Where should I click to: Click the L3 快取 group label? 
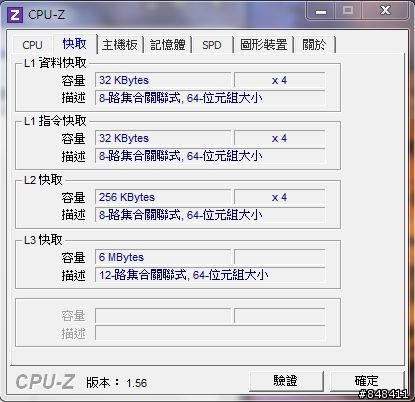click(x=43, y=240)
